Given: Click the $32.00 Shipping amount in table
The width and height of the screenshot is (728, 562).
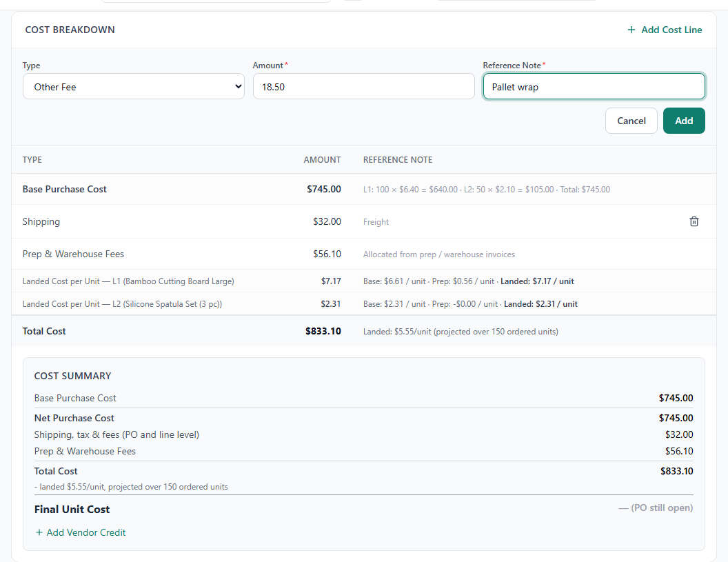Looking at the screenshot, I should 327,221.
